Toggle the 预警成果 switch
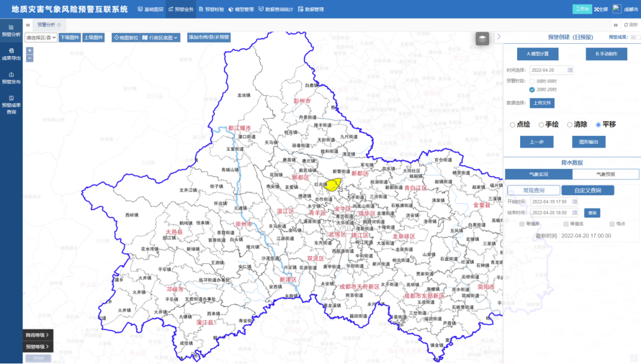641x364 pixels. click(635, 37)
